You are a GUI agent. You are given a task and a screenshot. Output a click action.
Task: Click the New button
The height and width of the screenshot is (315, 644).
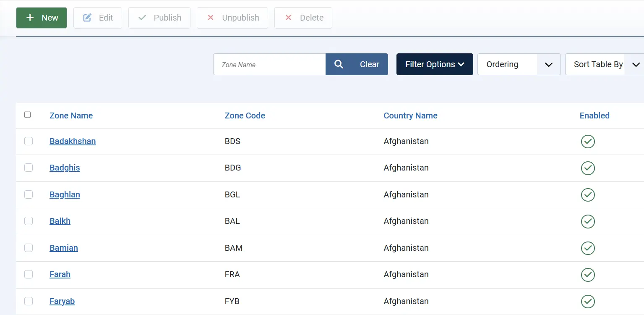42,18
